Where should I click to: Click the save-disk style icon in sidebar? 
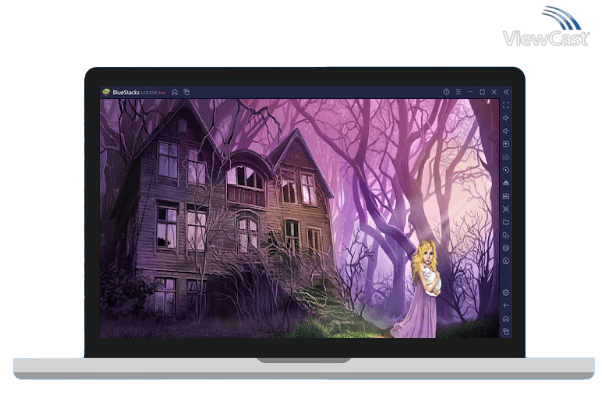pos(506,196)
